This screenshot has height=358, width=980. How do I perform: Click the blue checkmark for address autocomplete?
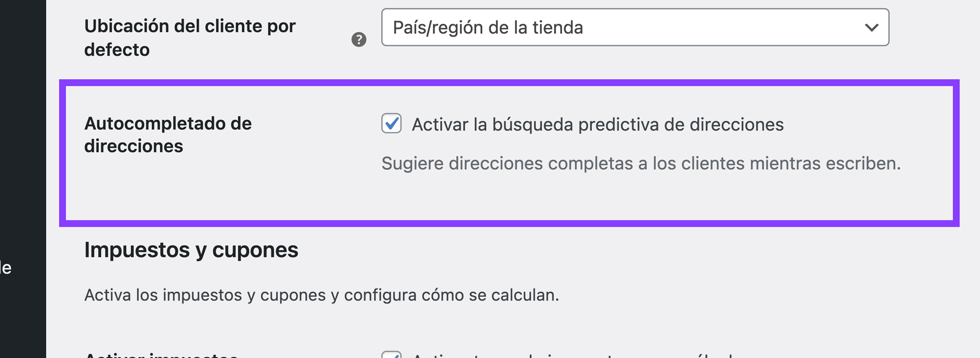click(x=392, y=123)
